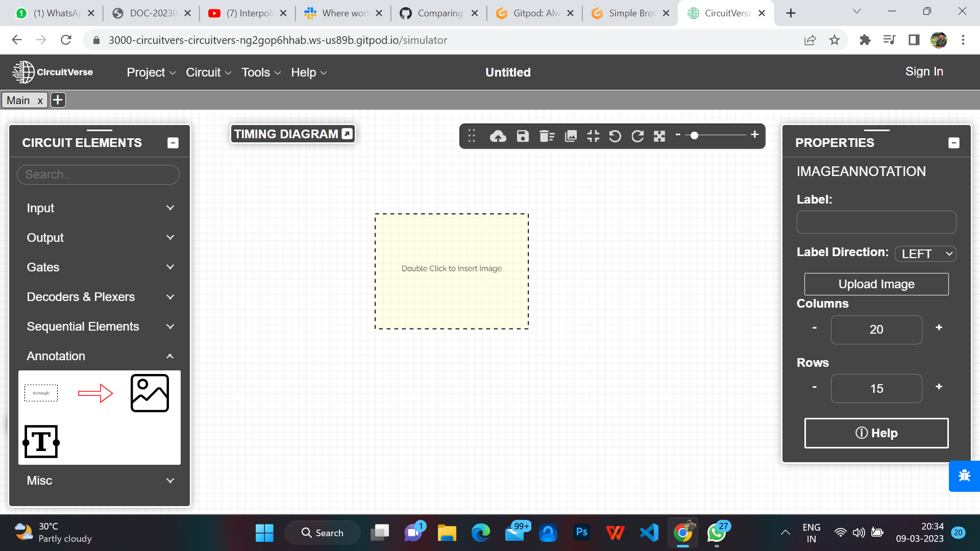Open the Label Direction dropdown
The image size is (980, 551).
coord(925,254)
